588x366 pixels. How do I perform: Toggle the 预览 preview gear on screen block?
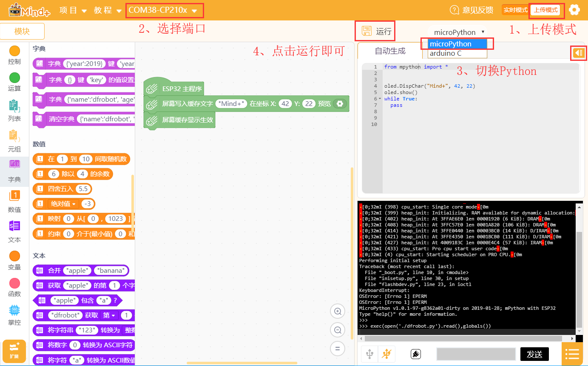340,104
